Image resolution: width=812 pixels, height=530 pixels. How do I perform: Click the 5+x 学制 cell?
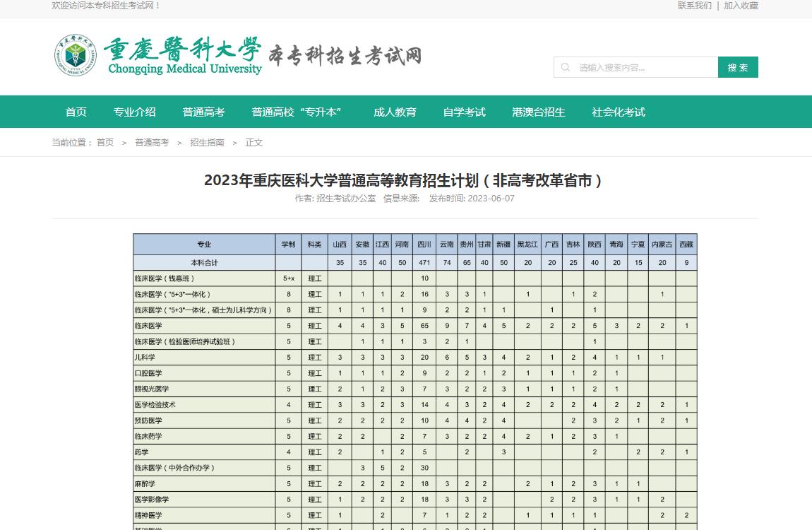[x=289, y=278]
